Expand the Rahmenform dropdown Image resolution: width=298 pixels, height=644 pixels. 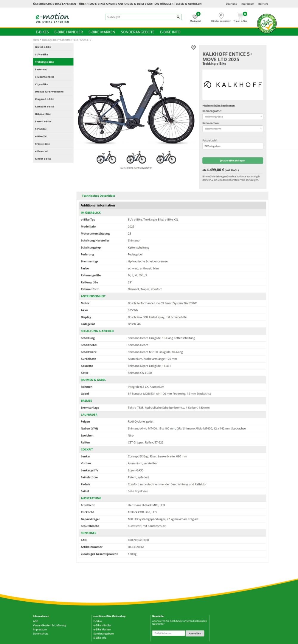pos(233,129)
